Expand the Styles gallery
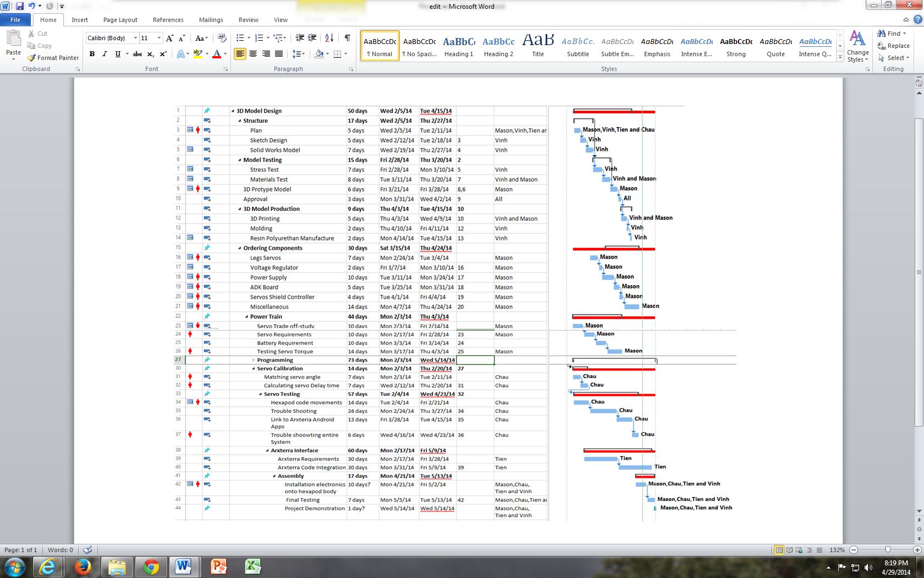This screenshot has width=924, height=578. [840, 57]
